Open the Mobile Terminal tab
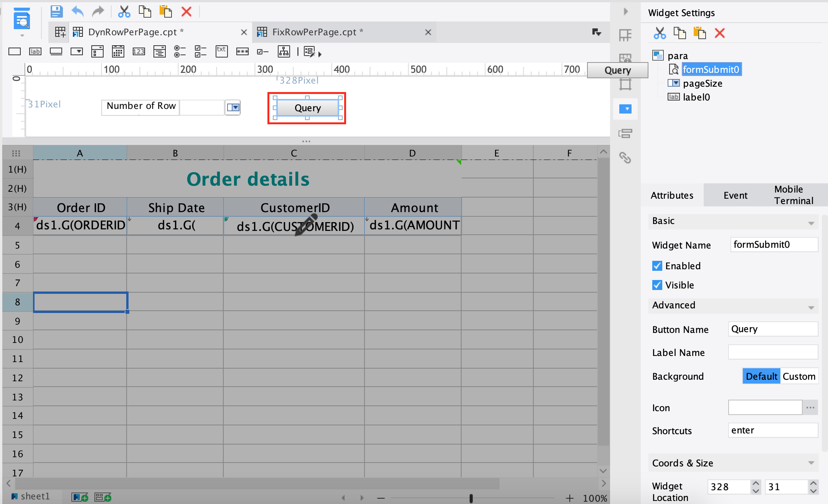Screen dimensions: 828x504 point(793,195)
